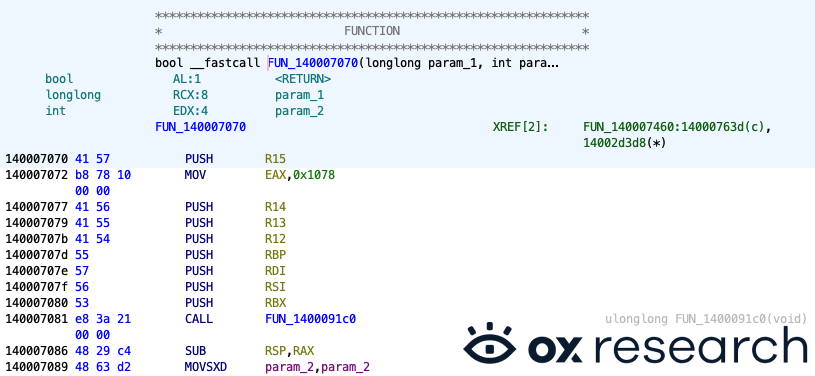Click bytes '48 29 c4'
Image resolution: width=815 pixels, height=376 pixels.
tap(103, 351)
